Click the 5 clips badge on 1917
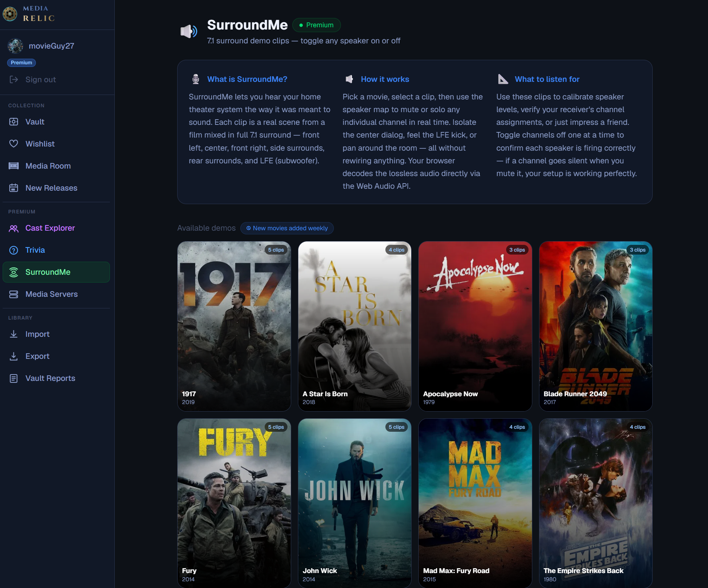Screen dimensions: 708x588 coord(276,250)
